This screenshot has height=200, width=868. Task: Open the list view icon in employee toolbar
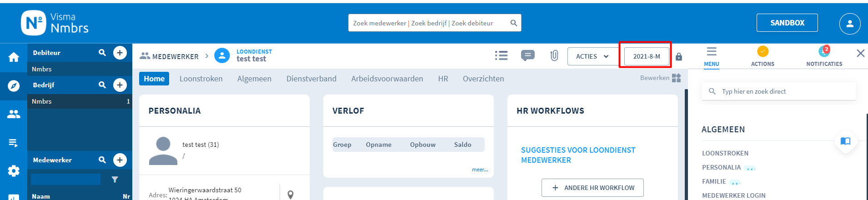[x=502, y=55]
